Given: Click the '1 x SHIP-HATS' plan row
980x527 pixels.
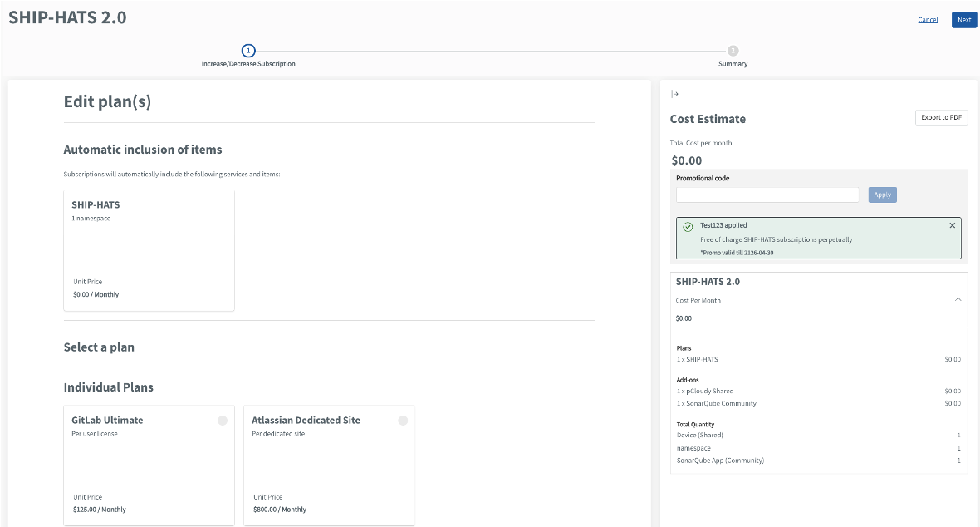Looking at the screenshot, I should 819,360.
